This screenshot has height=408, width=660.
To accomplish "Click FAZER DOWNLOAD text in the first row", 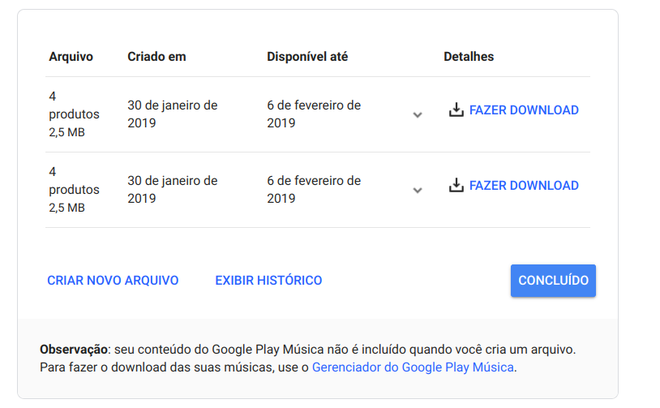I will [524, 110].
